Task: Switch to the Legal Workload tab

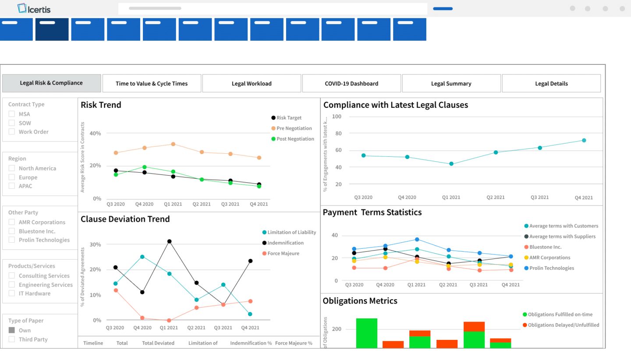Action: point(252,83)
